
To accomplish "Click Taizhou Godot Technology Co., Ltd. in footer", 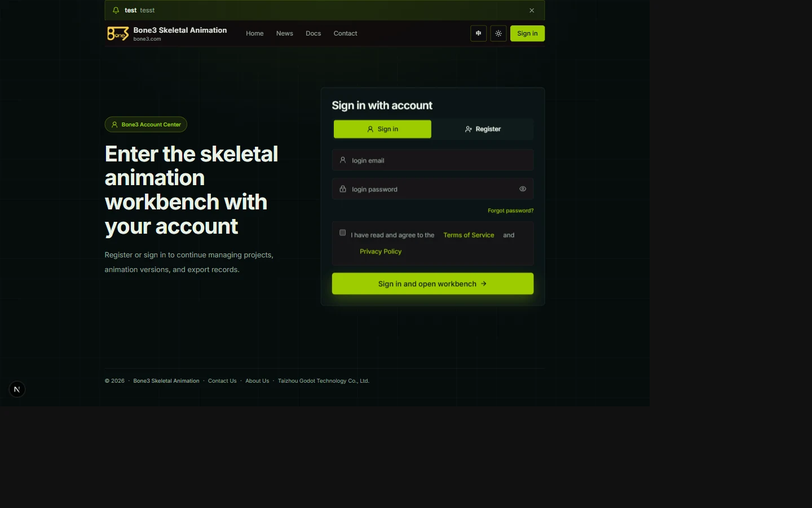I will coord(324,381).
